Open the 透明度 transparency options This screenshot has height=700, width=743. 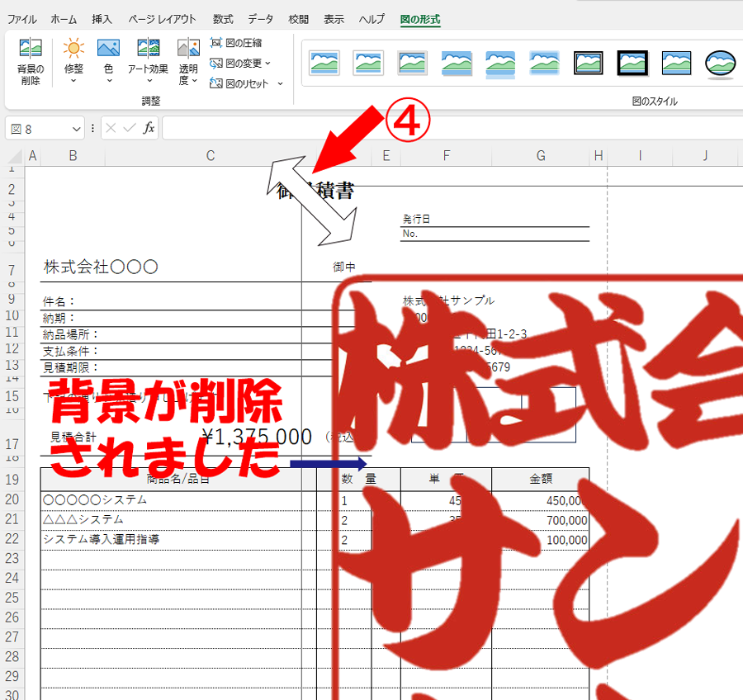pos(188,60)
